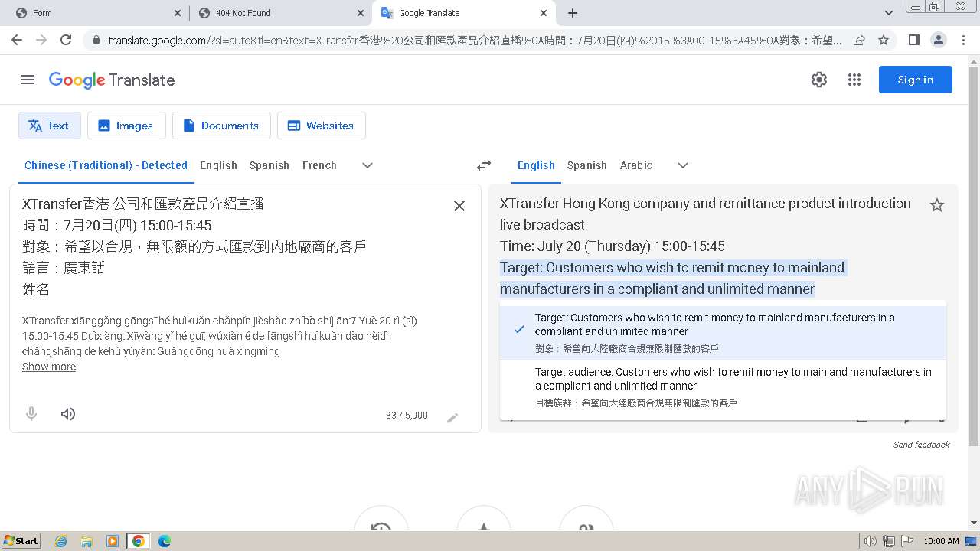The height and width of the screenshot is (551, 980).
Task: Click the Google Translate logo
Action: [x=112, y=80]
